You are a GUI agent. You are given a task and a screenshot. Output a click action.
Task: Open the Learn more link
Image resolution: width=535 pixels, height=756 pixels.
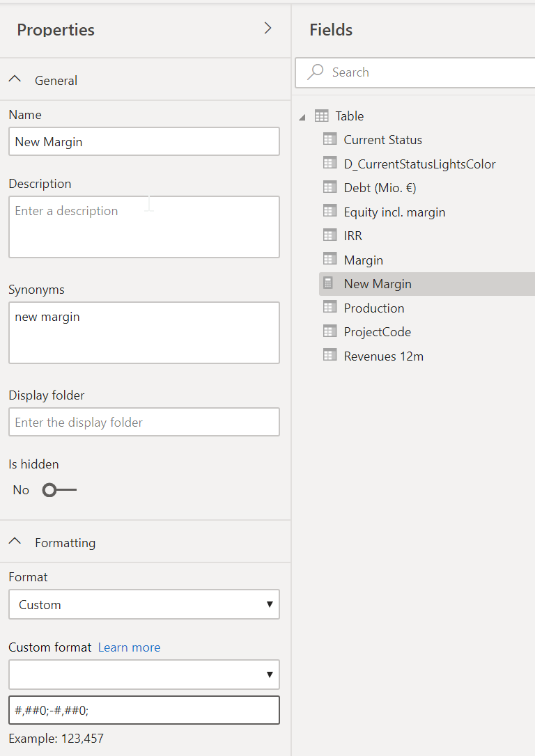pos(130,647)
